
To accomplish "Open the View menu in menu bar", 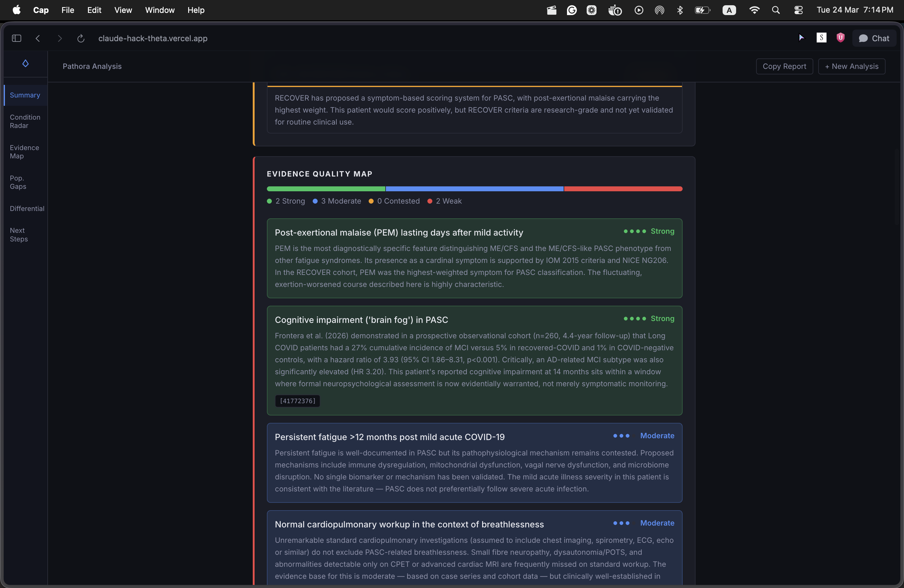I will 123,10.
